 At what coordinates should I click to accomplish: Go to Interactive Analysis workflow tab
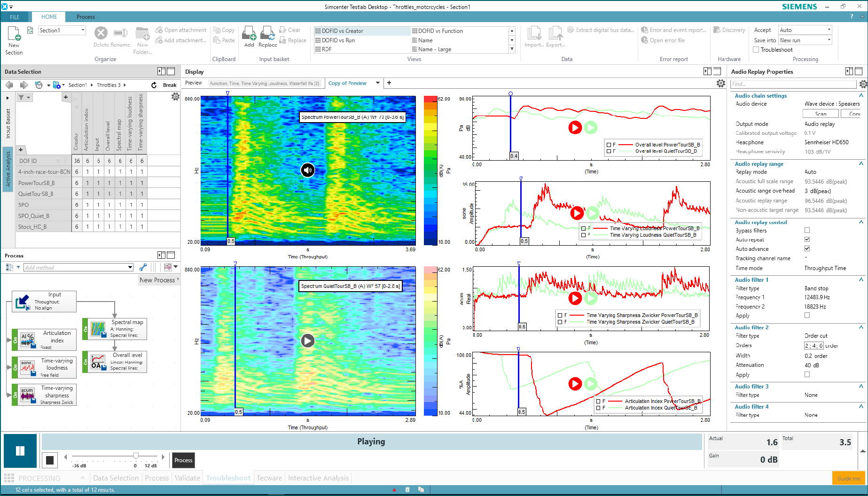pos(318,478)
